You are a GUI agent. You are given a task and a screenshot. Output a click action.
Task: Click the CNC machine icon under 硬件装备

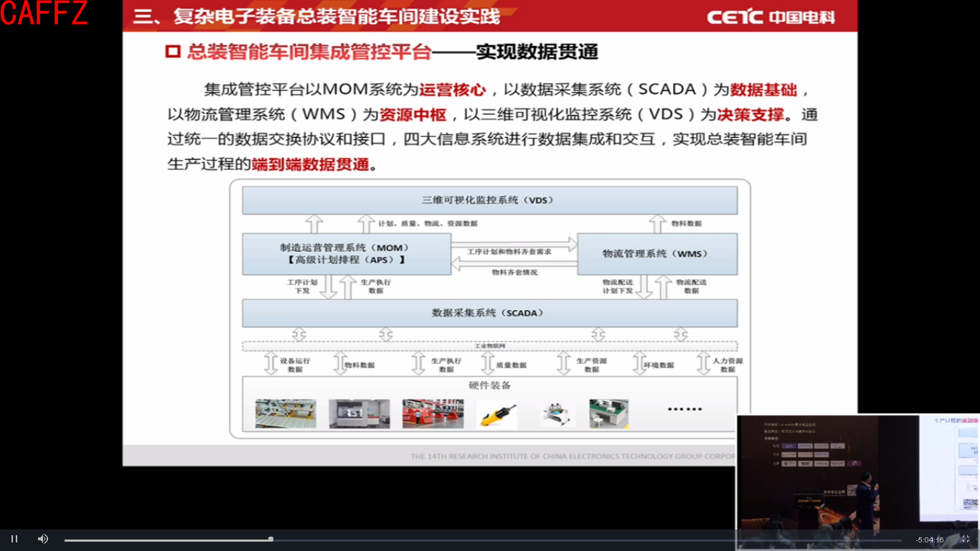[359, 414]
